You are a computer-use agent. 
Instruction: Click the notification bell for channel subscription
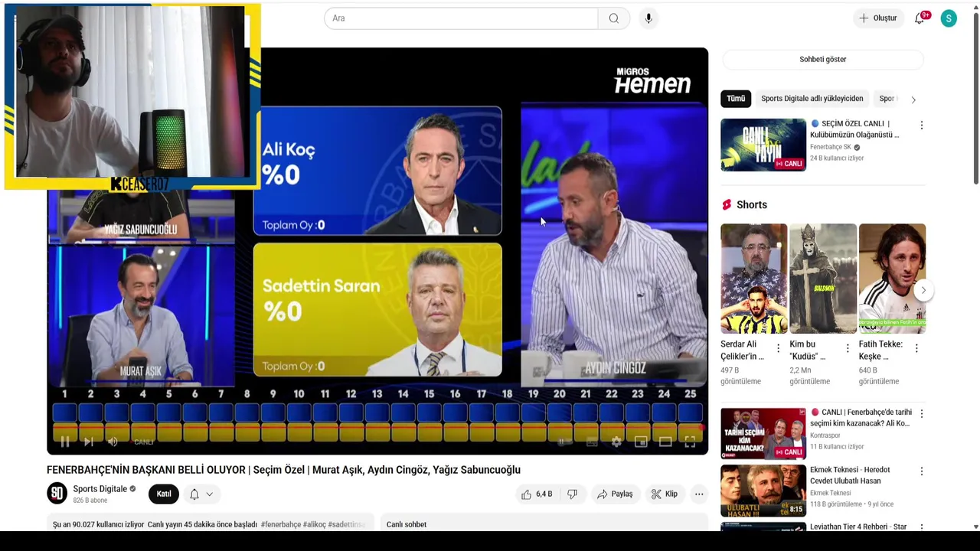tap(194, 494)
